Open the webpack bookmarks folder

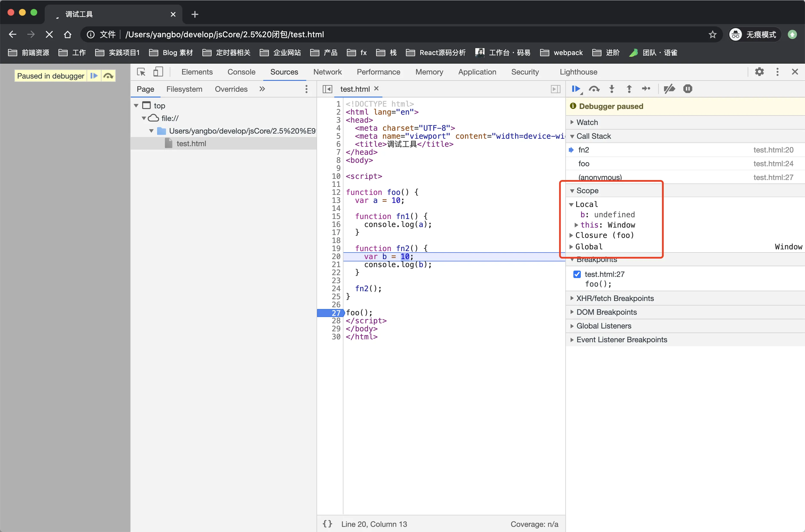tap(561, 52)
